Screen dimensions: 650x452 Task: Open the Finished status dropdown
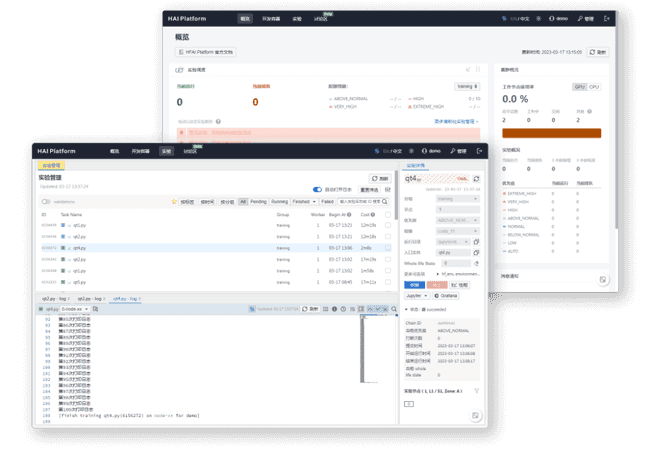pos(303,201)
